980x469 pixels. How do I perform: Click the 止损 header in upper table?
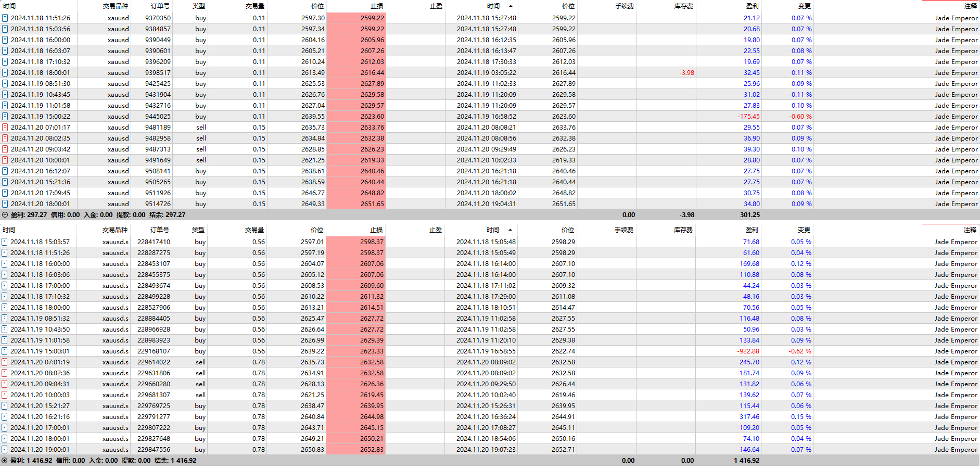(x=377, y=6)
